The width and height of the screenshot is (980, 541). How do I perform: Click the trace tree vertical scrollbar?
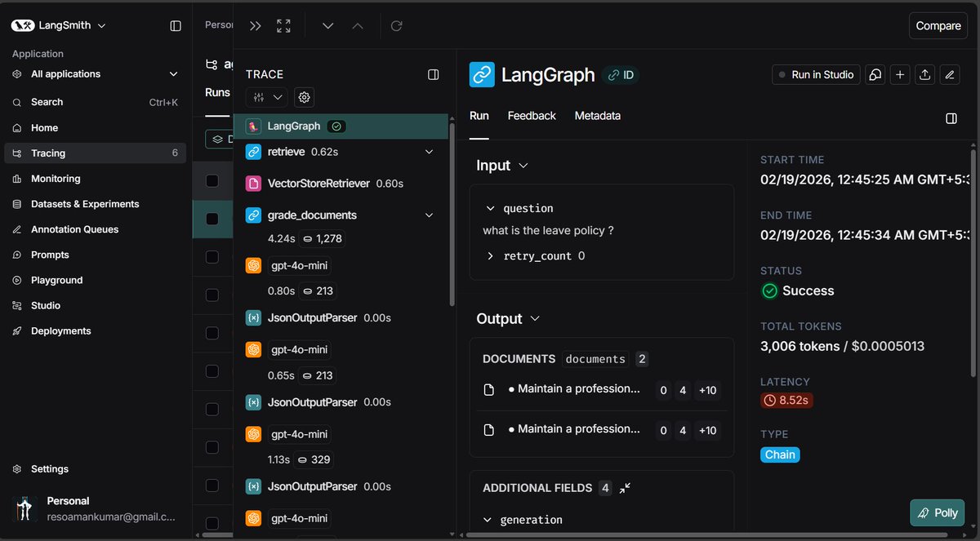pyautogui.click(x=452, y=214)
